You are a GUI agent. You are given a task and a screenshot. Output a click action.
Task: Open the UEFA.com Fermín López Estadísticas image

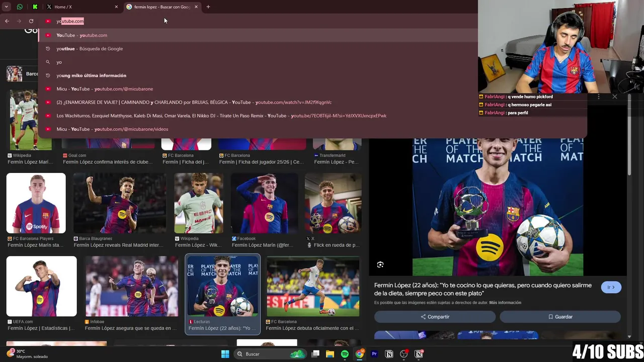(x=41, y=286)
